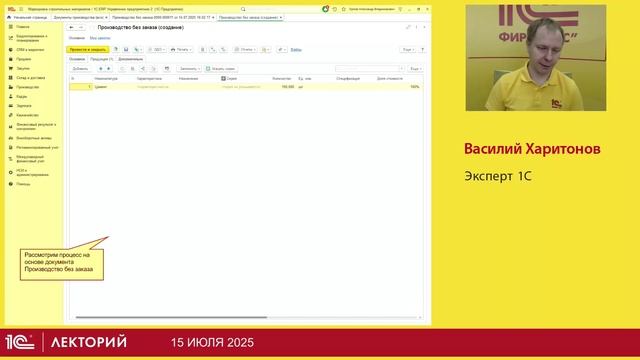Open the ЭДО dropdown in the toolbar
Image resolution: width=640 pixels, height=360 pixels.
(x=156, y=49)
